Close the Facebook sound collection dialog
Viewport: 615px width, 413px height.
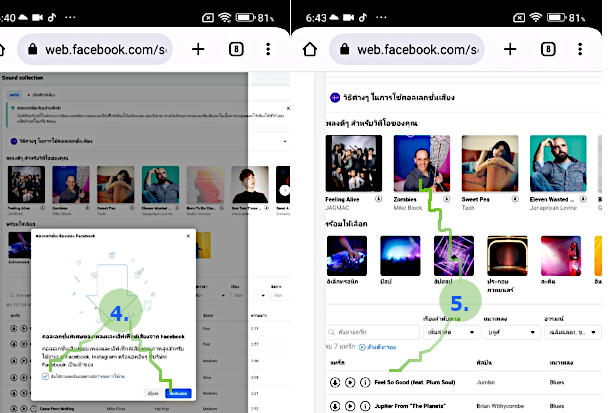pyautogui.click(x=188, y=236)
